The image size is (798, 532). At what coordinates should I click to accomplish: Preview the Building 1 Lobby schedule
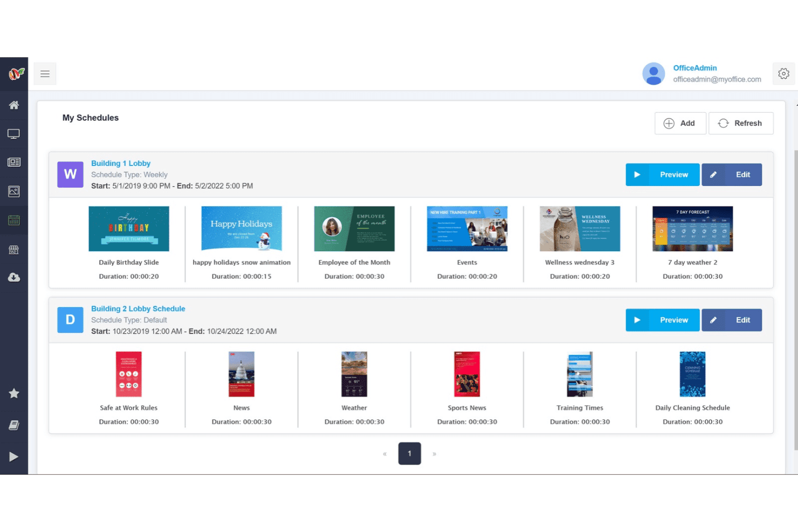(x=663, y=175)
